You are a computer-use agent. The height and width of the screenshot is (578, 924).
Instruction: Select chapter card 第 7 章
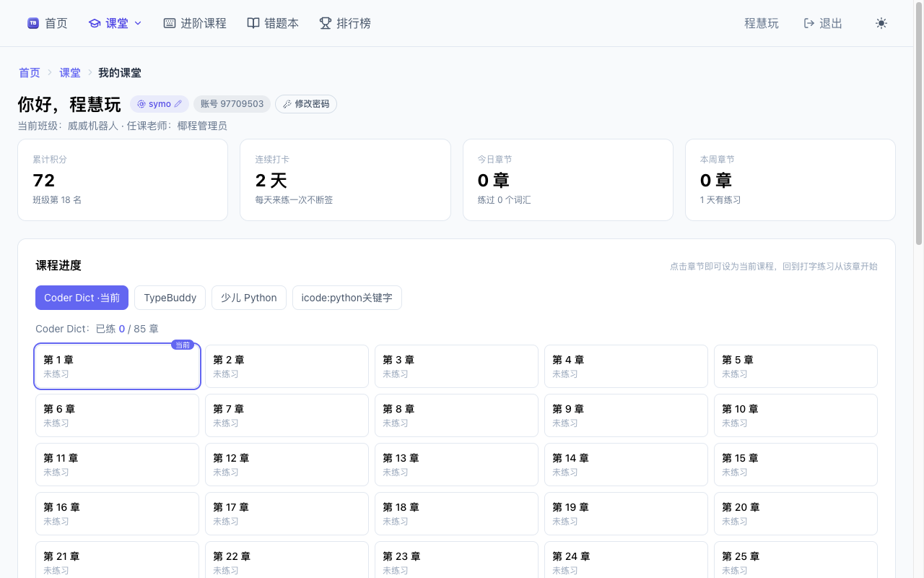(x=287, y=415)
